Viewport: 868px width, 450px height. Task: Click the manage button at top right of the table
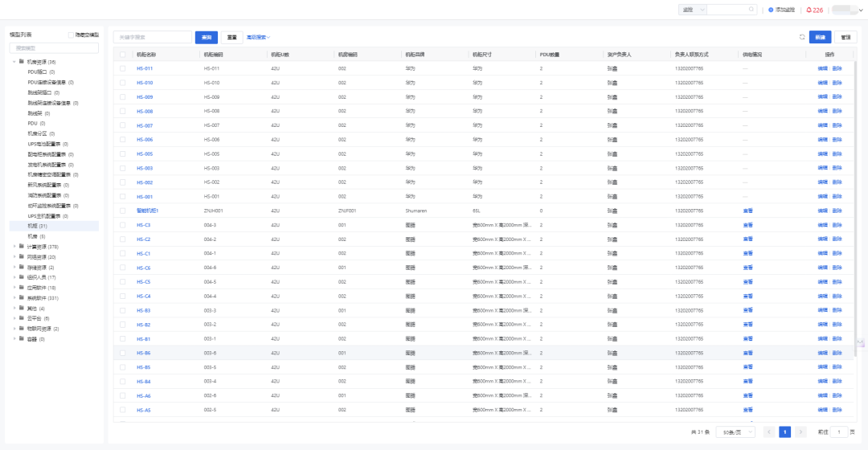[845, 37]
